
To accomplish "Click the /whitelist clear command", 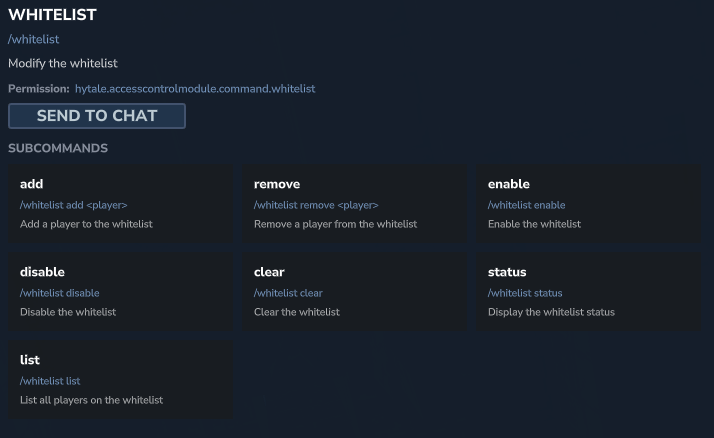I will coord(288,293).
